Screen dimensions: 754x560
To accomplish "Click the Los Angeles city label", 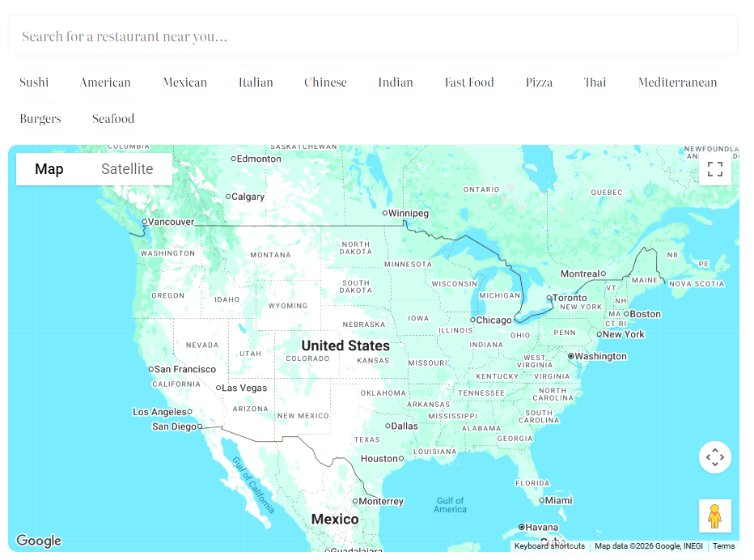I will point(159,412).
